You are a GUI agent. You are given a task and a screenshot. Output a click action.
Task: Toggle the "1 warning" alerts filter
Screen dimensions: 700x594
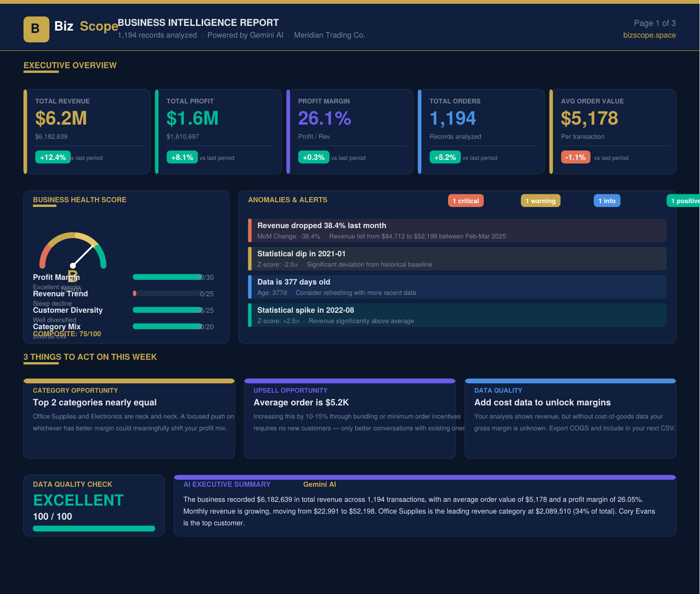click(541, 200)
